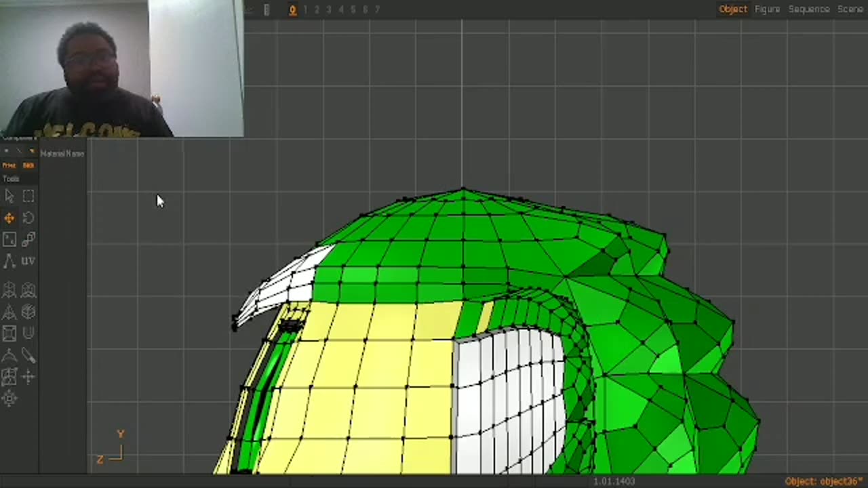Click the small icon left of layer numbers
This screenshot has height=488, width=868.
coord(267,9)
